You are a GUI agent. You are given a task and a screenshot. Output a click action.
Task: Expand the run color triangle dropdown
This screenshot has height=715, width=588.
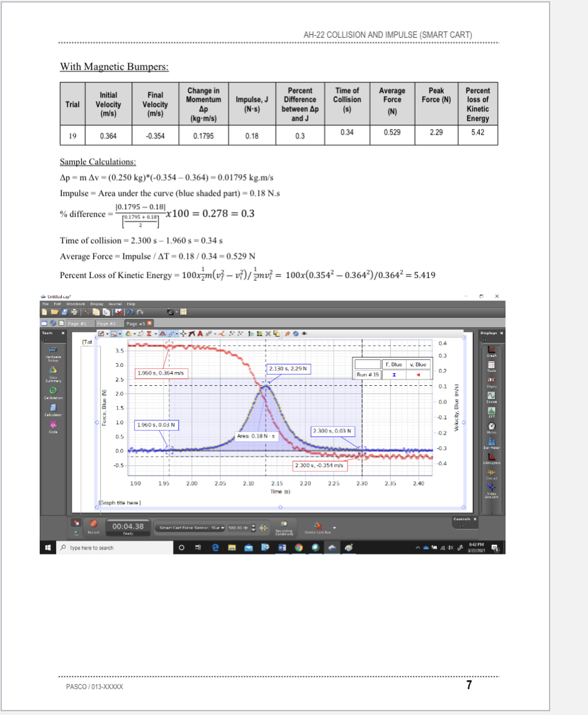pyautogui.click(x=135, y=334)
